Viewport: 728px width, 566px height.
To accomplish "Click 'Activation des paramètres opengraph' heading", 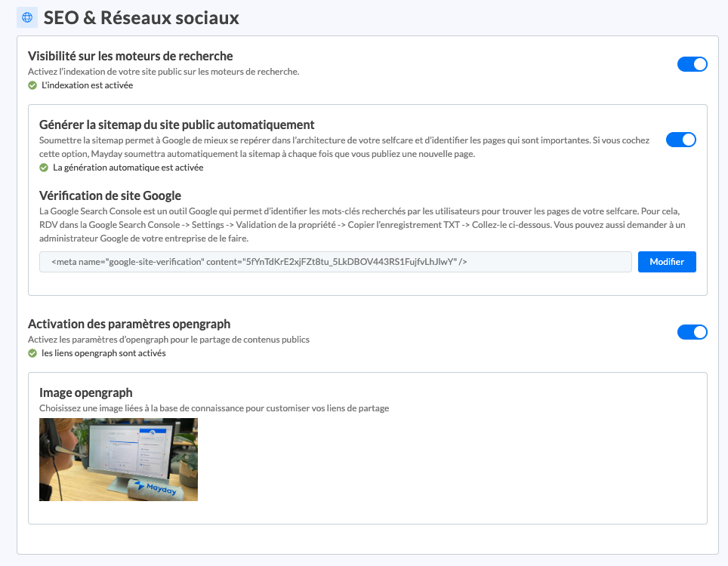I will click(129, 324).
